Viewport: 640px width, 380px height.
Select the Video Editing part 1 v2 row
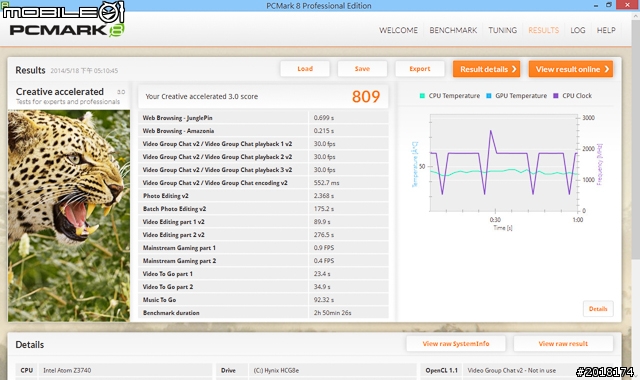(263, 222)
